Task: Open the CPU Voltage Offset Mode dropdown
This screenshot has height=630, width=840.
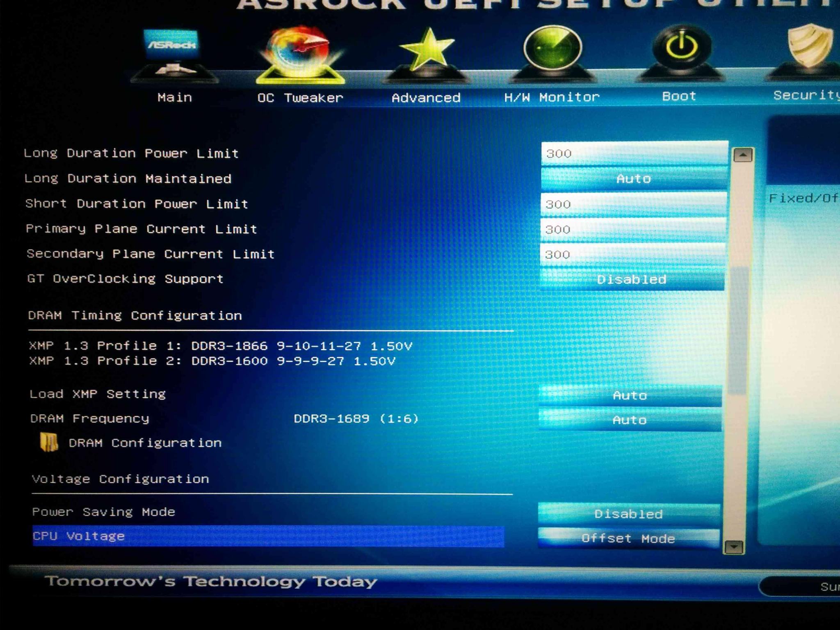Action: point(628,538)
